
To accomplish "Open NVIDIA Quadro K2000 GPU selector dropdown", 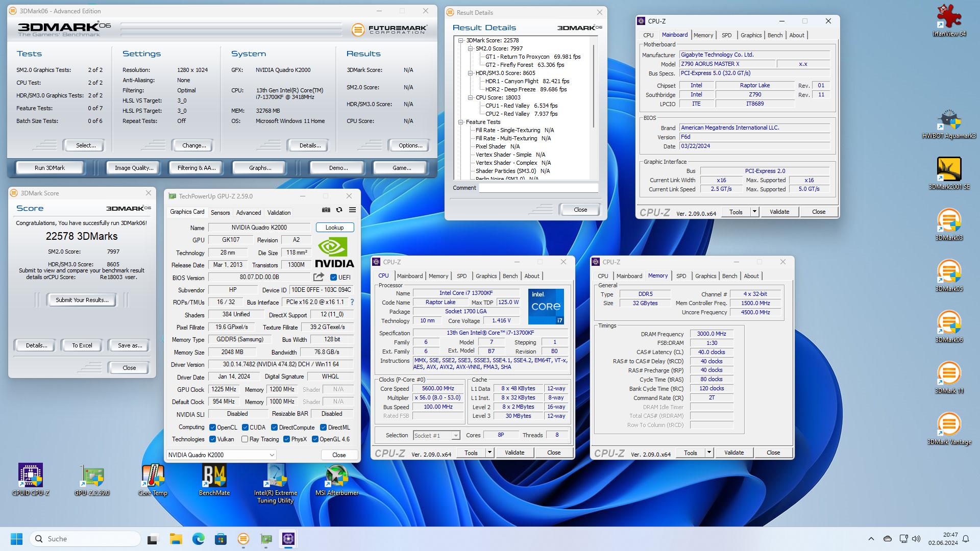I will 221,455.
